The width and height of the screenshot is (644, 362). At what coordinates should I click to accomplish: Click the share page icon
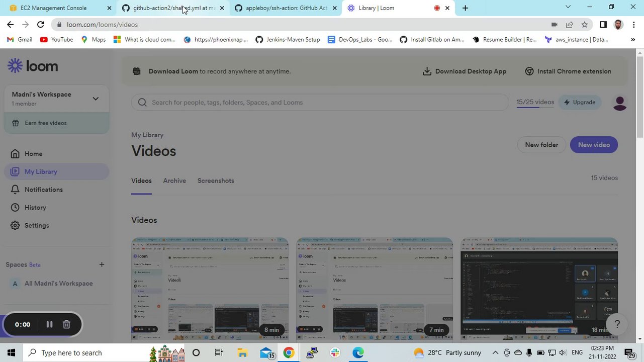click(569, 25)
